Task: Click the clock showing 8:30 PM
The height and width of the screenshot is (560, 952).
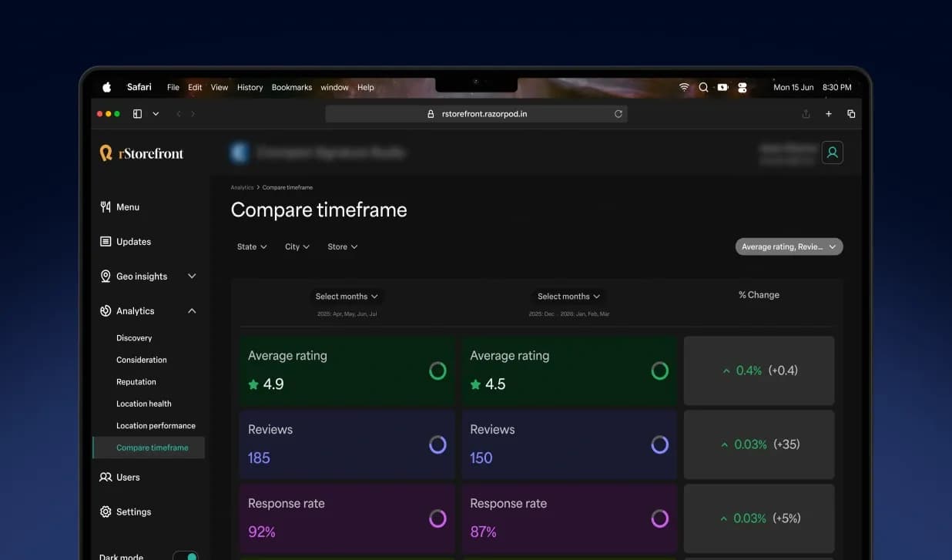Action: [837, 88]
